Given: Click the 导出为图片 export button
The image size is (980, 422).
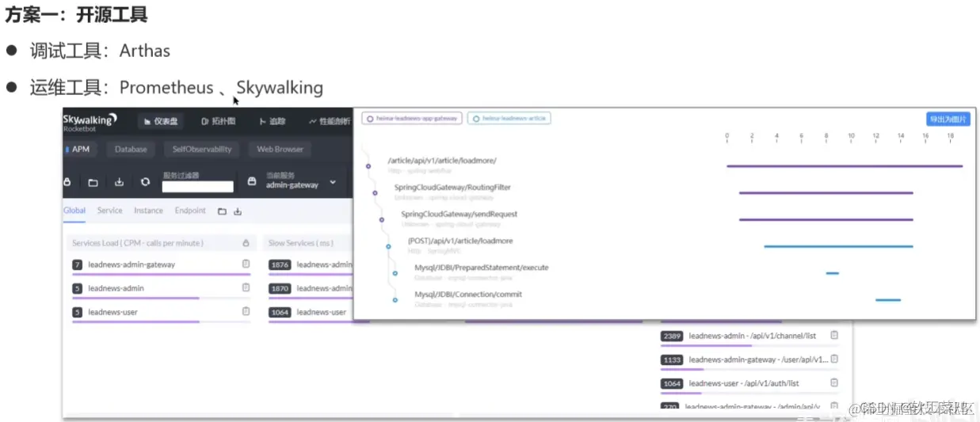Looking at the screenshot, I should tap(948, 119).
